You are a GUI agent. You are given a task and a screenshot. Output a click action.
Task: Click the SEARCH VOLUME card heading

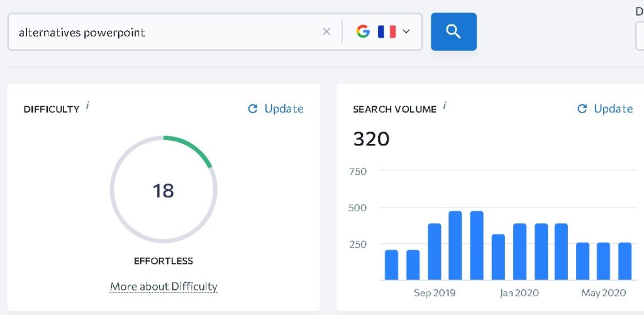pyautogui.click(x=395, y=109)
